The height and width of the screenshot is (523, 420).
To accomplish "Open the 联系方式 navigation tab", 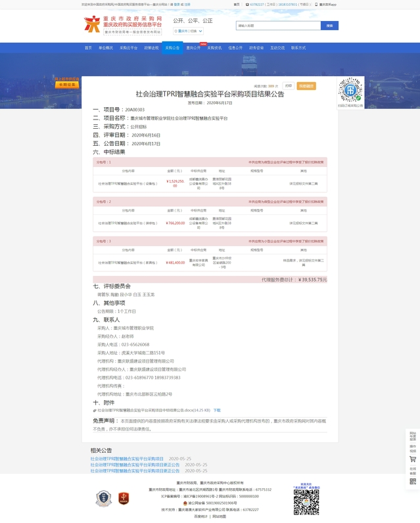I will click(x=298, y=48).
